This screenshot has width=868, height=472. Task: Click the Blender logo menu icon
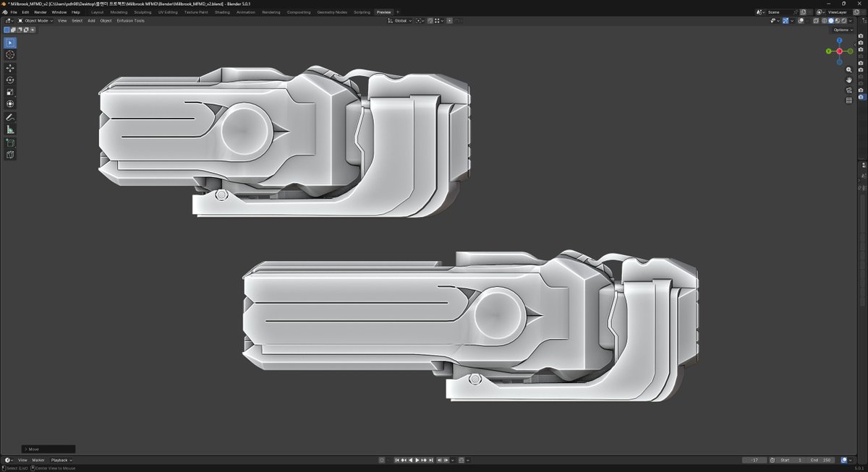pos(5,12)
